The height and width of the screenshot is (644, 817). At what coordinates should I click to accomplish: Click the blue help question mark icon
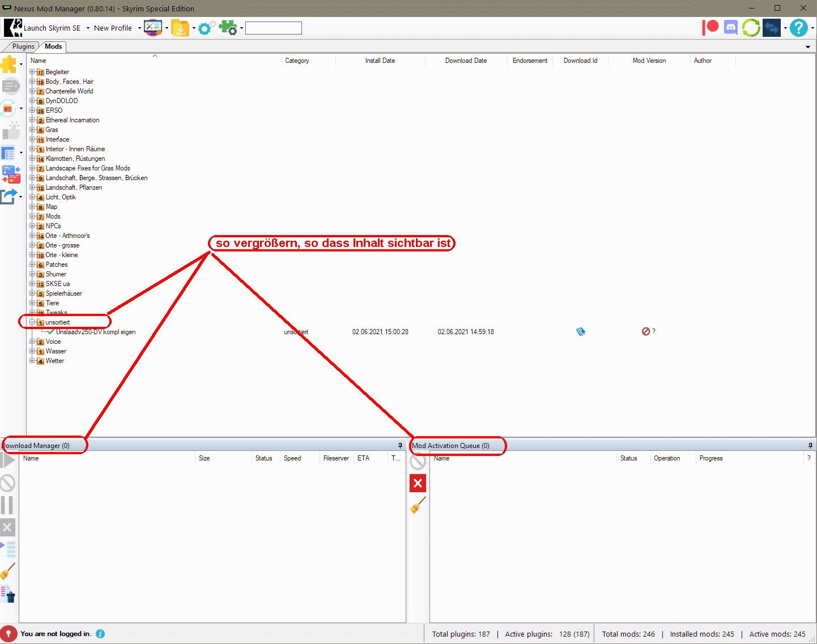pos(799,27)
